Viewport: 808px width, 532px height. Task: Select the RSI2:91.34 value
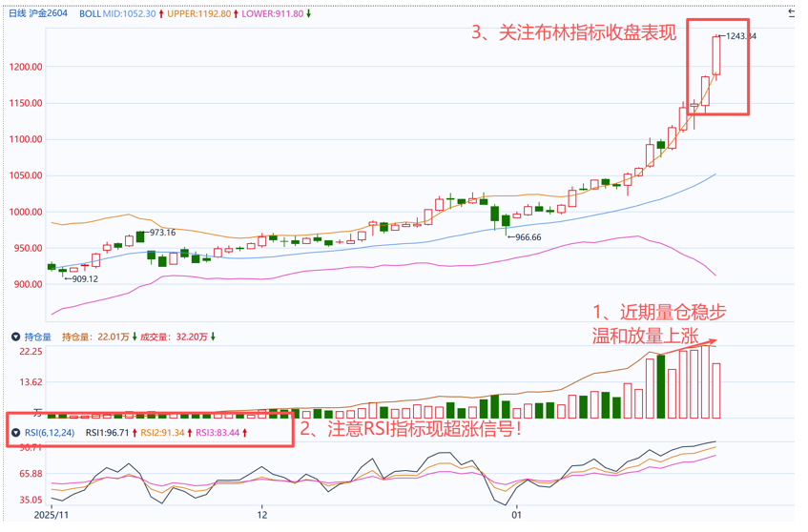point(162,433)
